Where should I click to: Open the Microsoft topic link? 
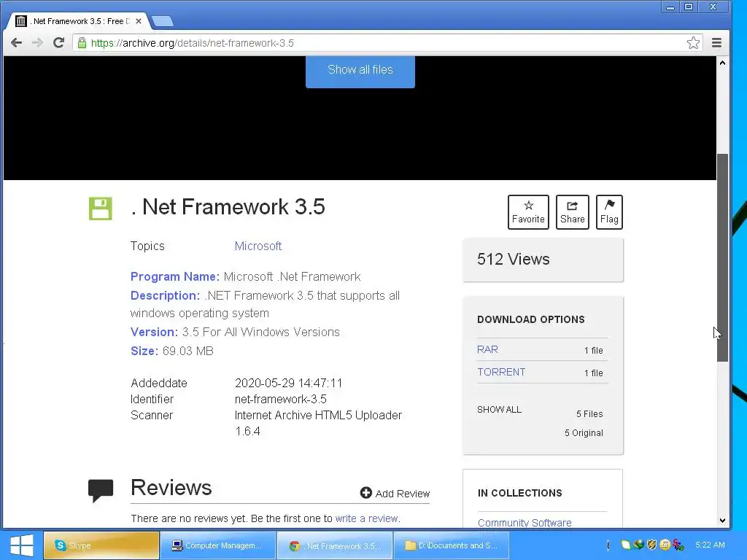(258, 246)
